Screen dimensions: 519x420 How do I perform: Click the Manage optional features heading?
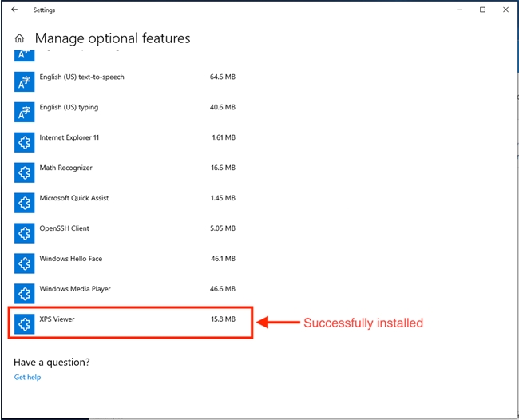tap(113, 38)
